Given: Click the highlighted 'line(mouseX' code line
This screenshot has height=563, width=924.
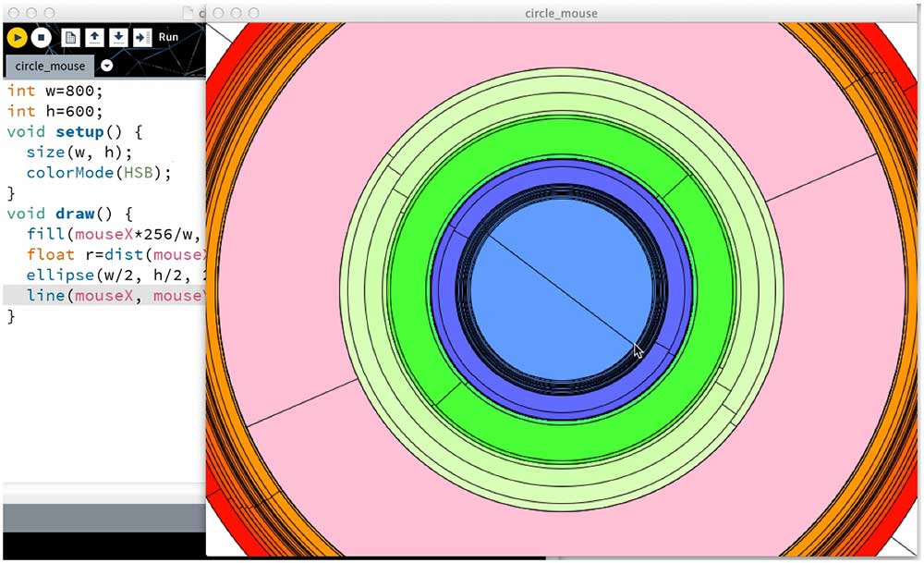Looking at the screenshot, I should (104, 295).
